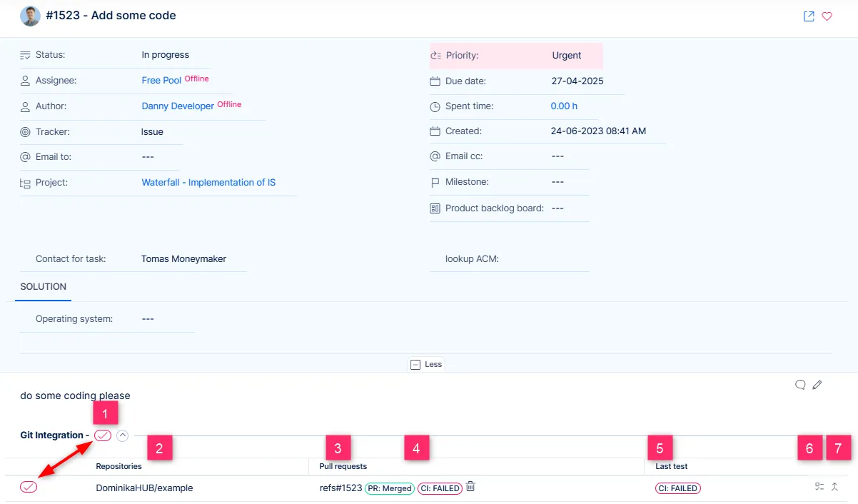Open the Waterfall - Implementation of IS project
858x504 pixels.
(208, 183)
